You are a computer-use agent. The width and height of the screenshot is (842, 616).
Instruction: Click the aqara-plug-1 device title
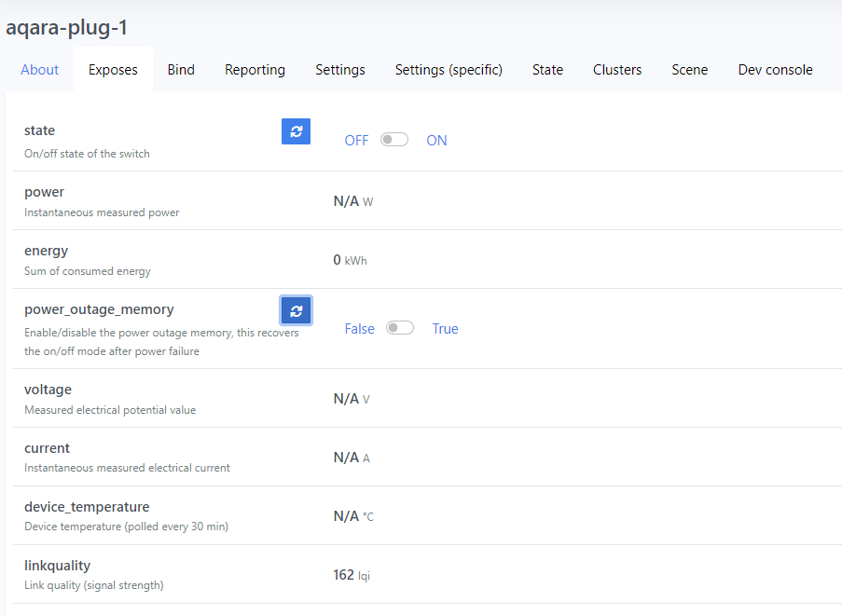tap(66, 28)
